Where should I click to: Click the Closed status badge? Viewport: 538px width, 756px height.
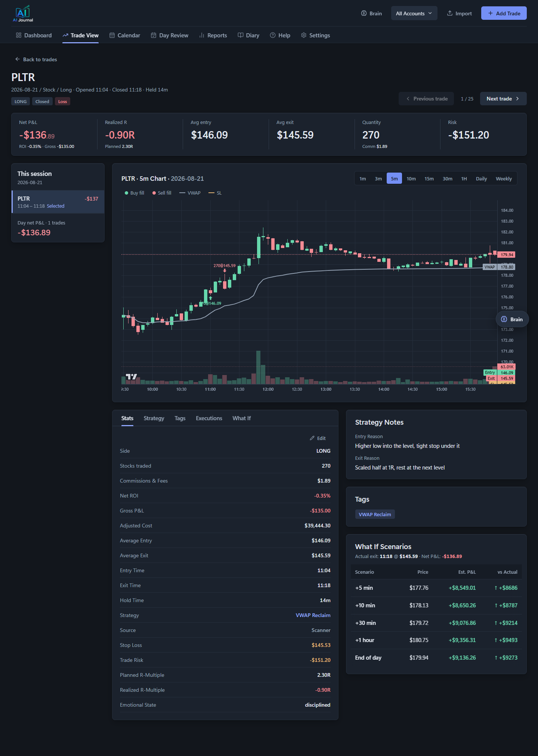[x=42, y=102]
